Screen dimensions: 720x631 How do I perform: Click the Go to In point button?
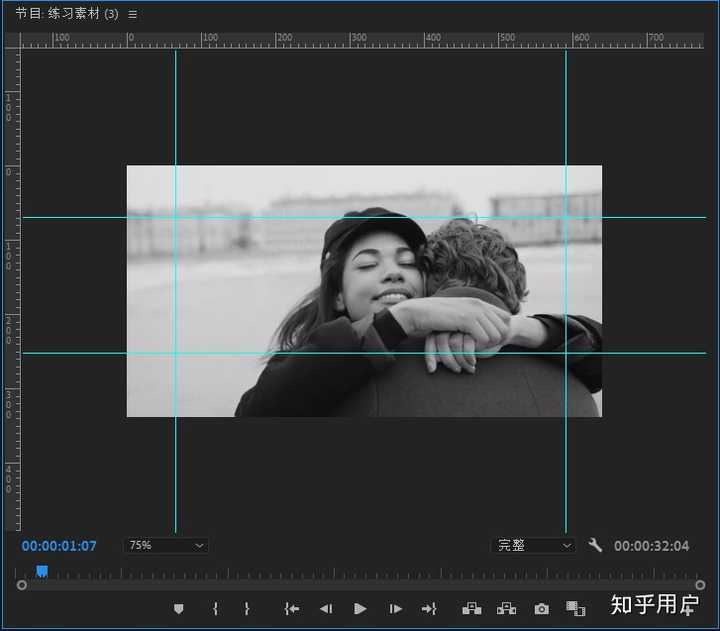click(292, 609)
